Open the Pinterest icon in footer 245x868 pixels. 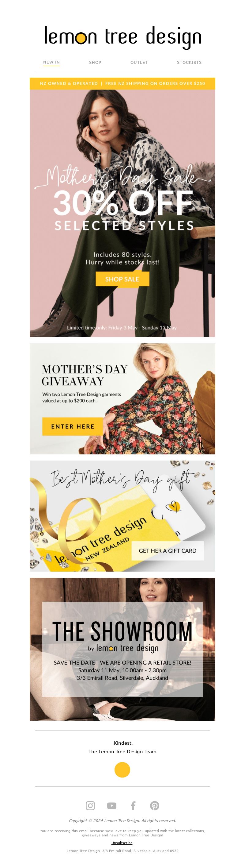tap(154, 805)
